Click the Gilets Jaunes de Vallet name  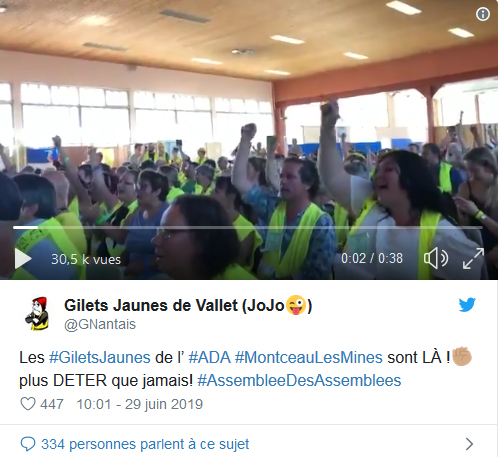click(188, 305)
